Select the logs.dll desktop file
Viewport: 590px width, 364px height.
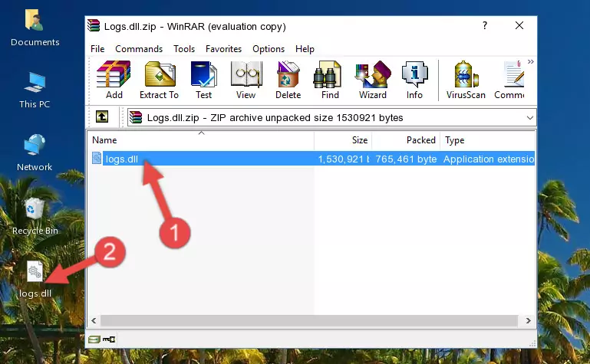[35, 279]
